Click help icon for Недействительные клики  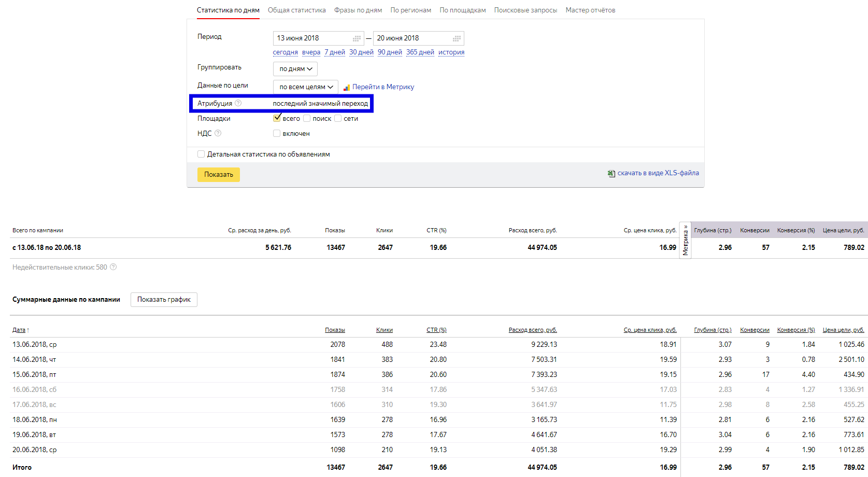113,267
